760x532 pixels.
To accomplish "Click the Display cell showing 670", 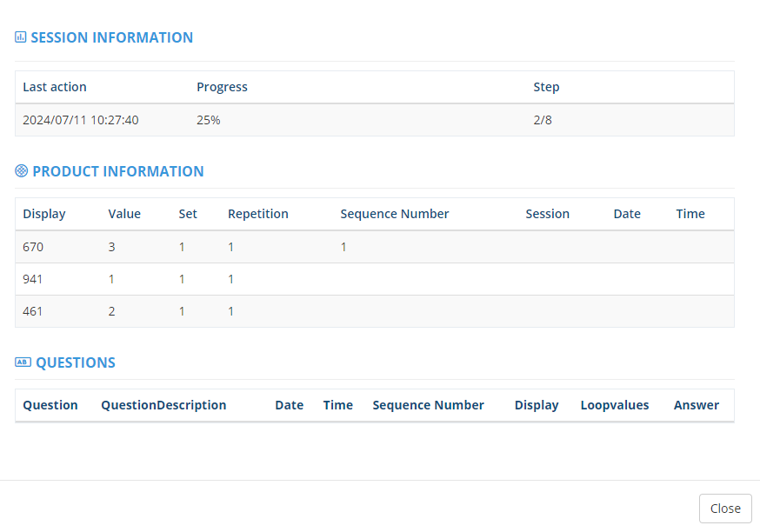I will click(33, 247).
